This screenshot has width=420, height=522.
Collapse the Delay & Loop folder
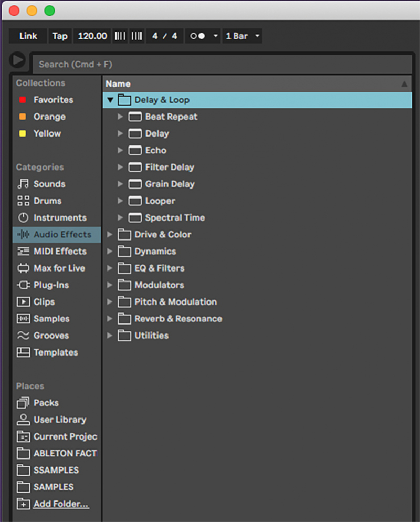[110, 100]
